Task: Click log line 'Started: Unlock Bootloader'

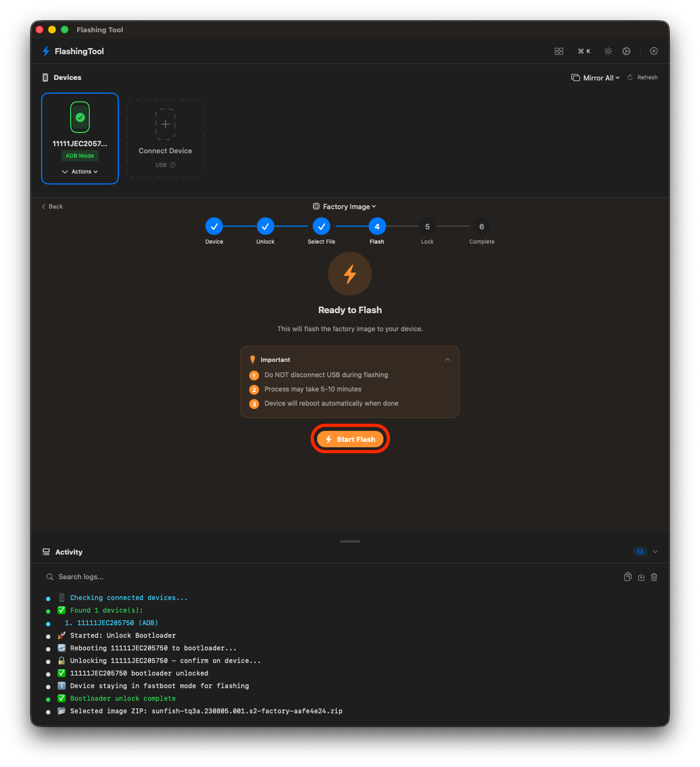Action: [123, 636]
